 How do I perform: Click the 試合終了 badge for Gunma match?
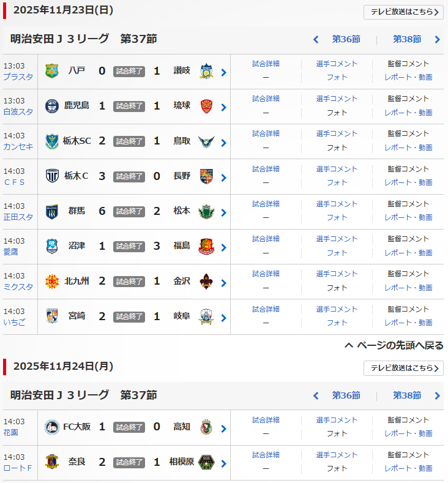(x=129, y=211)
